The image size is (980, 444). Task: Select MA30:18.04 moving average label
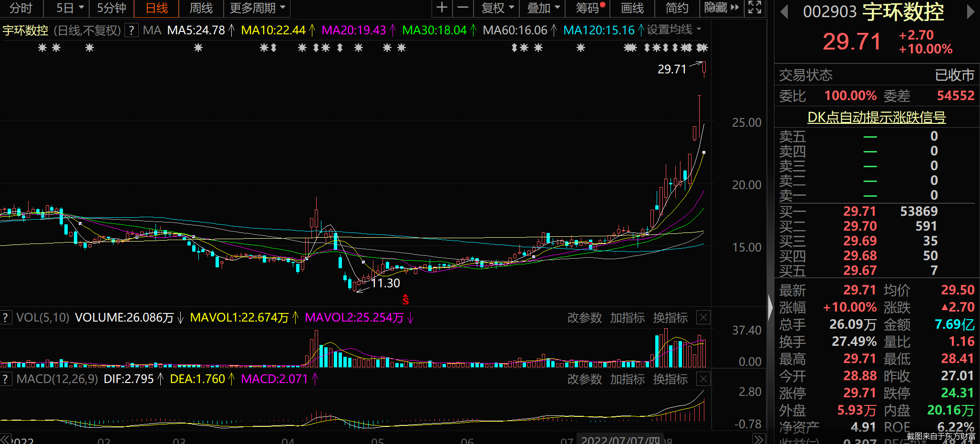[x=434, y=30]
